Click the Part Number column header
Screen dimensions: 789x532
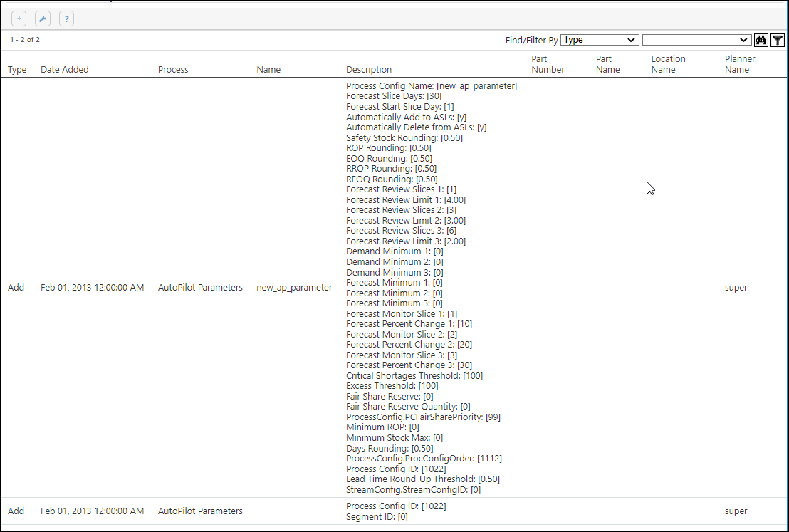coord(548,64)
